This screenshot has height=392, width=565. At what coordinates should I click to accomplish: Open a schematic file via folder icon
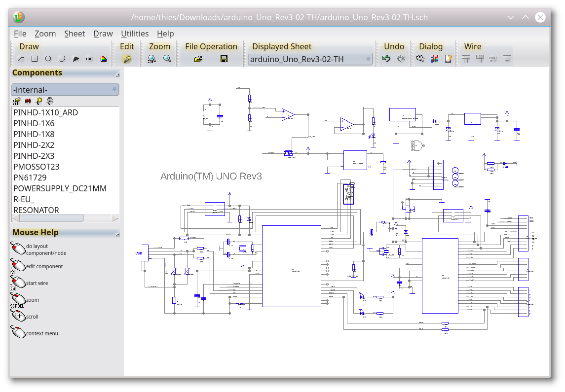point(198,59)
